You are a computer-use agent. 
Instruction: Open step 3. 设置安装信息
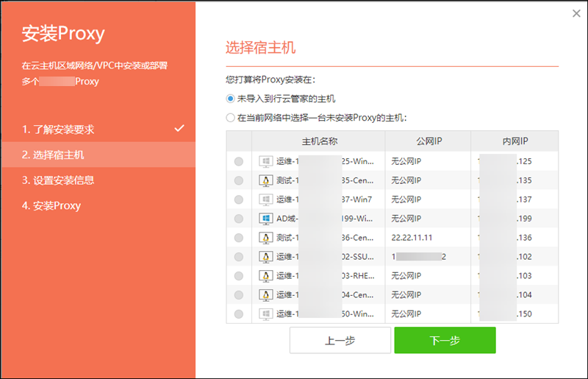(x=58, y=180)
